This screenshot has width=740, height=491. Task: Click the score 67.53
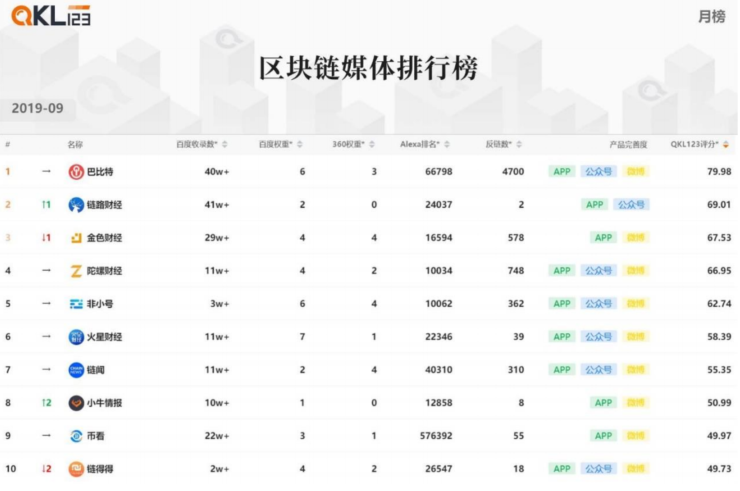(x=719, y=238)
